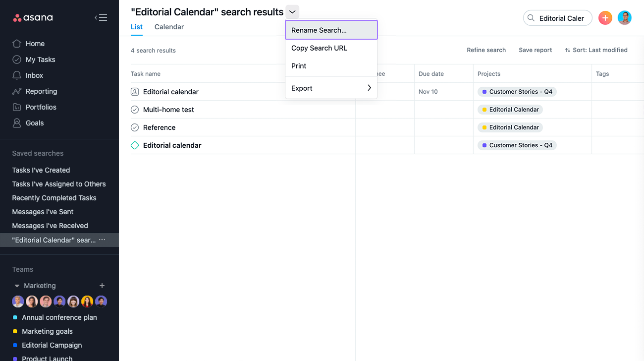Click the Tags column header
Viewport: 644px width, 361px height.
[602, 74]
